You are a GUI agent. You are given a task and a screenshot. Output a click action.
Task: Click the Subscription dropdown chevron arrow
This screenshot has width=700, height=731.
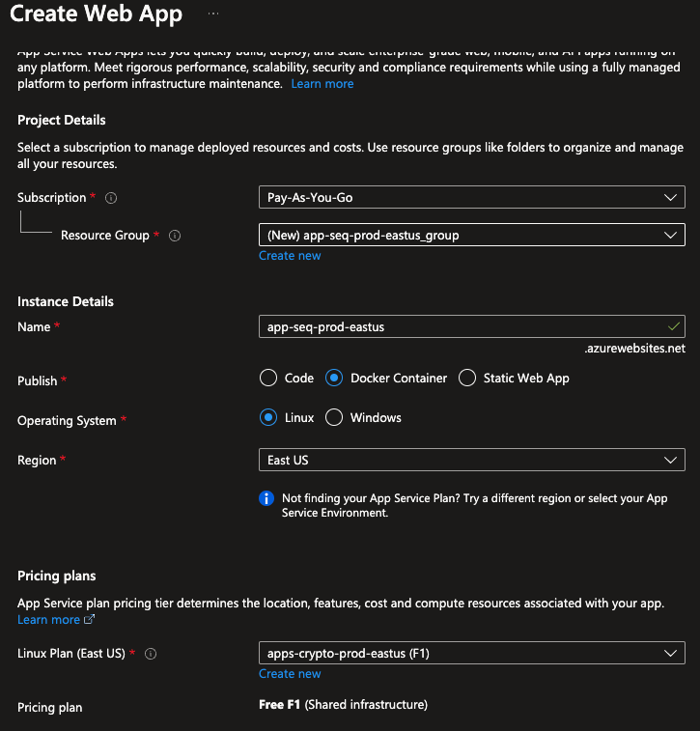click(x=671, y=198)
